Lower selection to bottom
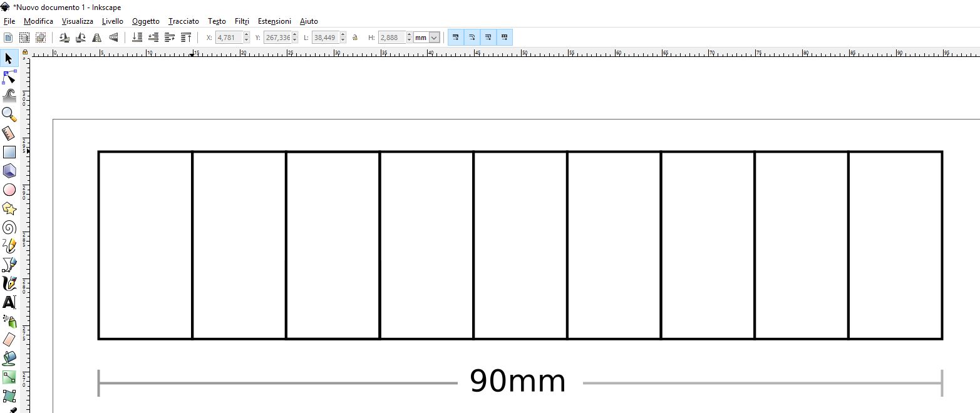The image size is (980, 413). pos(137,38)
